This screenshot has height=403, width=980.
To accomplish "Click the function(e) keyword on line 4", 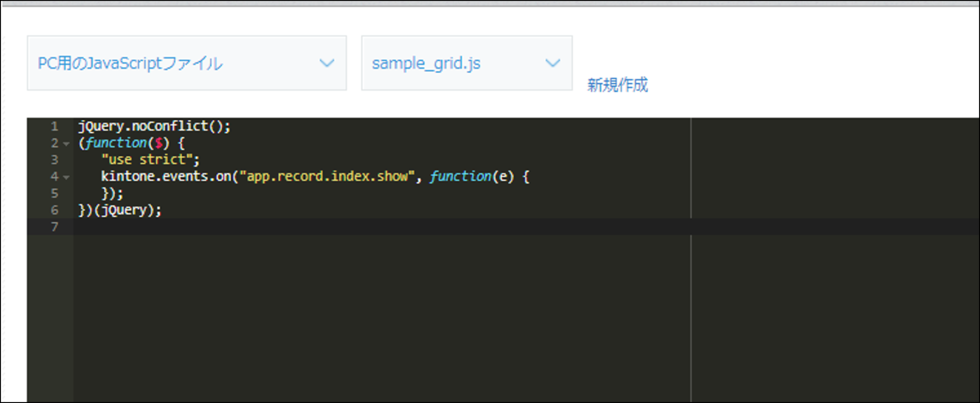I will click(x=472, y=177).
